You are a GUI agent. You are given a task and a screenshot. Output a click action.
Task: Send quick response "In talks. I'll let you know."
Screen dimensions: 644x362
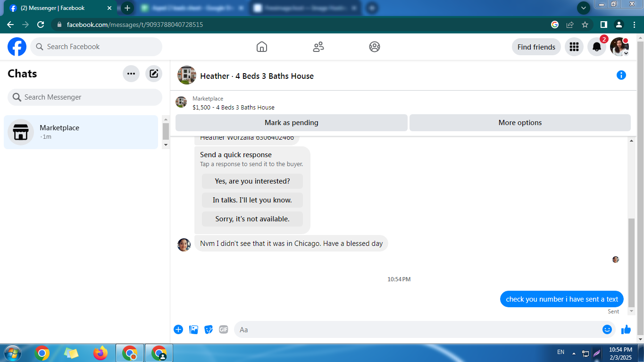pyautogui.click(x=252, y=200)
